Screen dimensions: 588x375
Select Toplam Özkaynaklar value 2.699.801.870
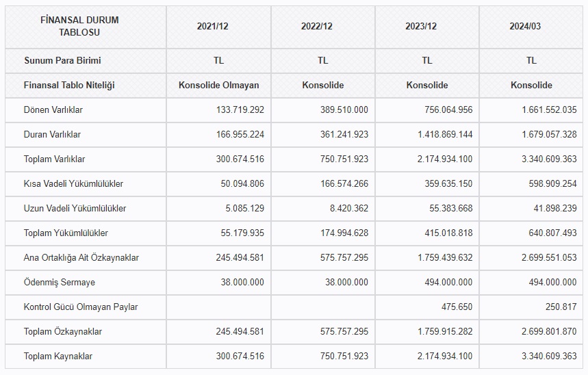click(549, 331)
